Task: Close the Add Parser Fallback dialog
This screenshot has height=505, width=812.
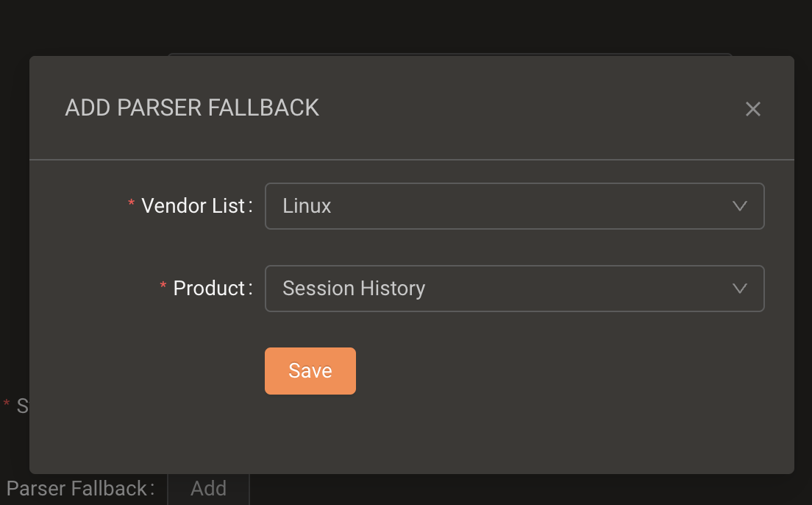Action: (x=752, y=109)
